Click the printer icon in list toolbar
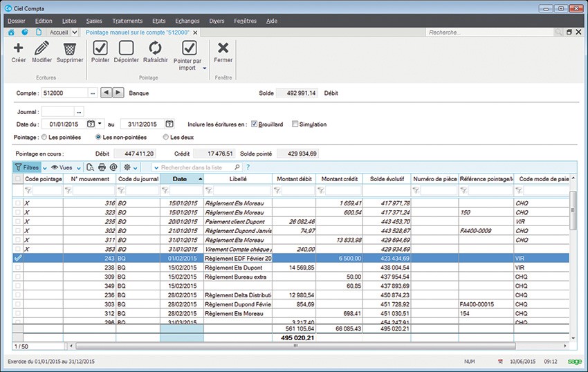 pyautogui.click(x=102, y=167)
